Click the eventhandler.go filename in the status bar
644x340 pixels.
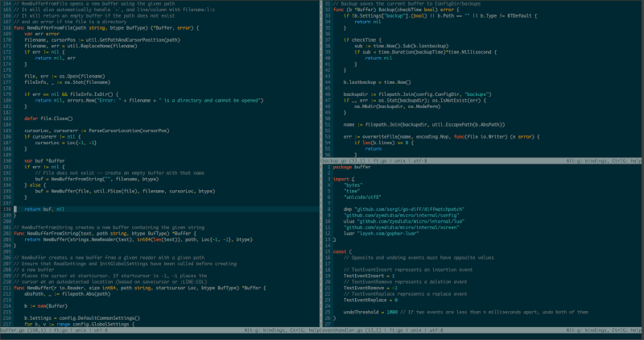[343, 330]
